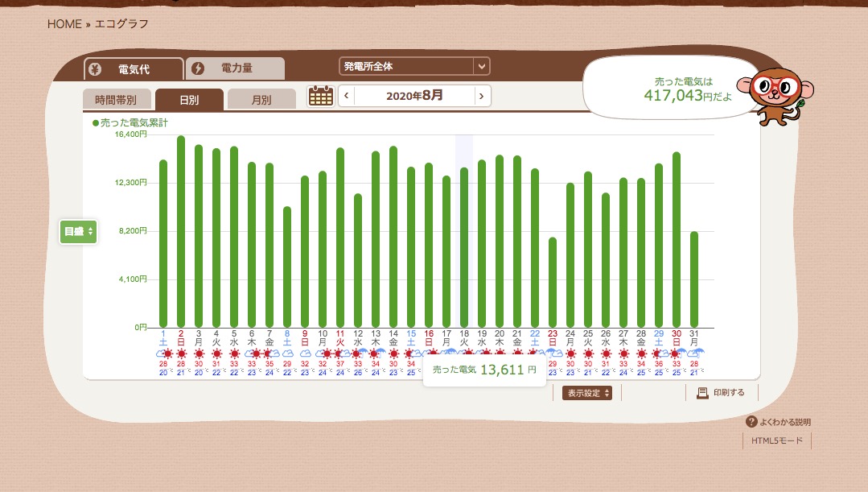Click the day 1 土 date label
The width and height of the screenshot is (868, 492).
coord(163,338)
